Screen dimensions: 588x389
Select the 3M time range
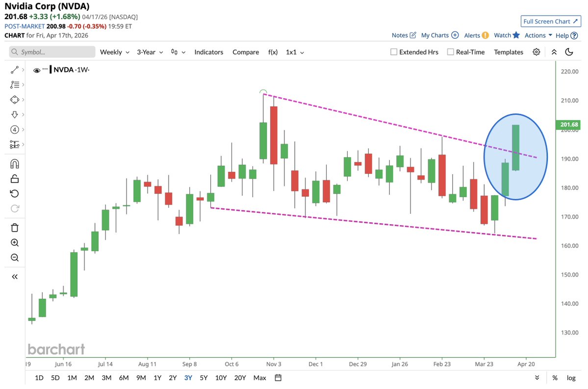pyautogui.click(x=106, y=378)
